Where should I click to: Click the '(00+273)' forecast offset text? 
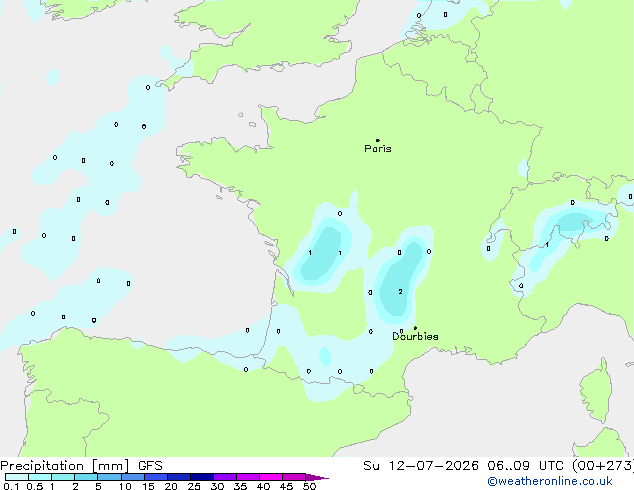(x=603, y=466)
